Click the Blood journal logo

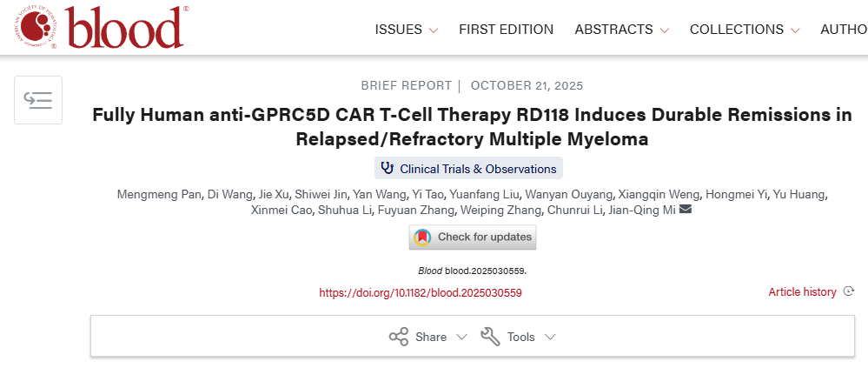[x=98, y=28]
